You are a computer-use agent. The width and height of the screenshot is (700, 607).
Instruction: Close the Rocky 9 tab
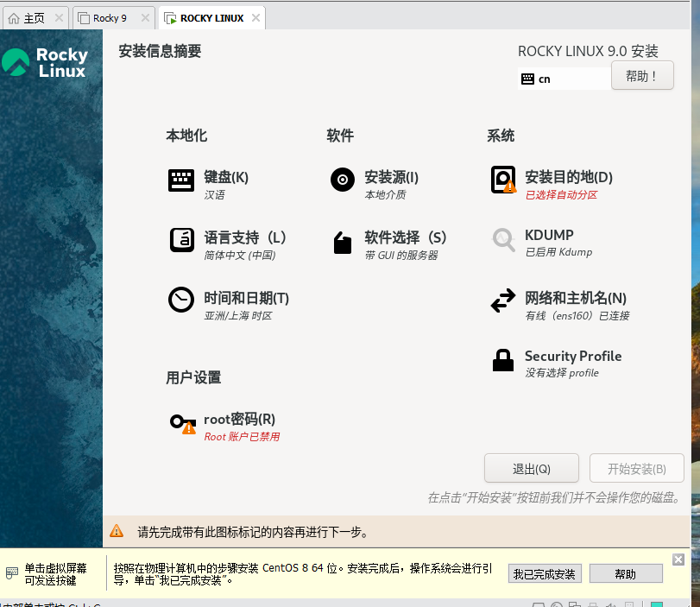tap(145, 18)
